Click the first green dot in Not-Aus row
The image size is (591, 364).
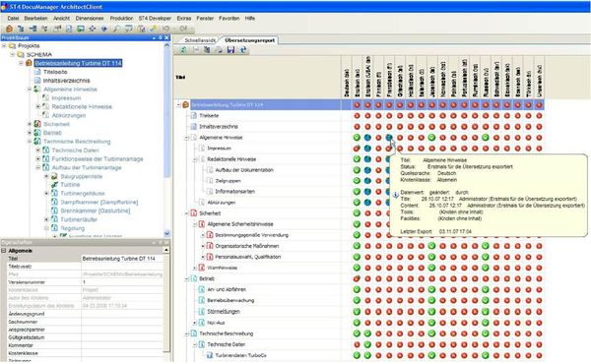pyautogui.click(x=357, y=323)
